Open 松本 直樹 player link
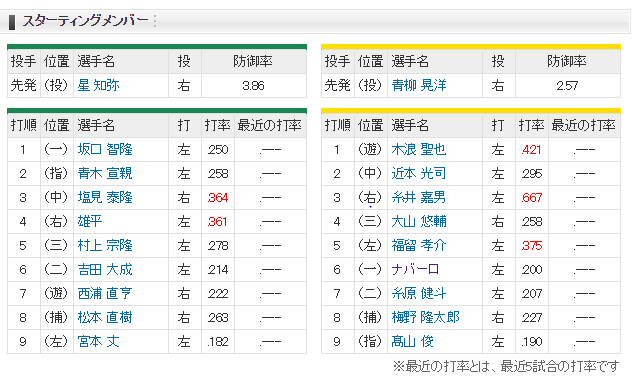 (x=105, y=318)
